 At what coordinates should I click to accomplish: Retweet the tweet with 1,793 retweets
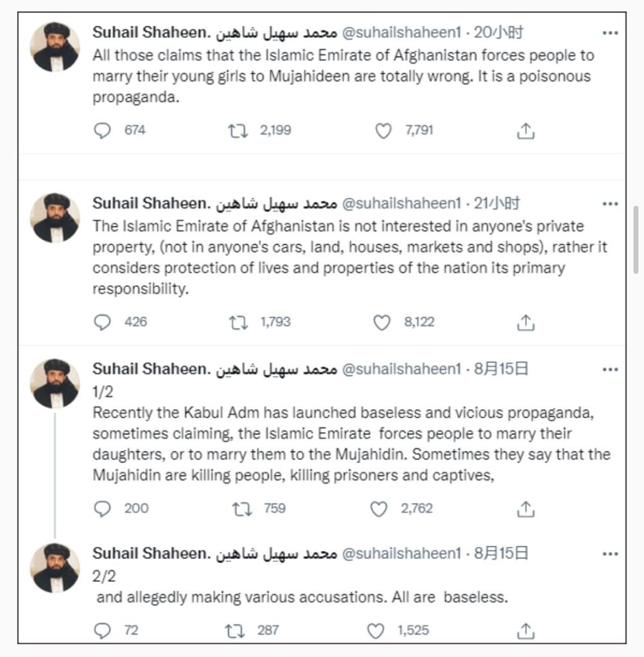coord(239,323)
